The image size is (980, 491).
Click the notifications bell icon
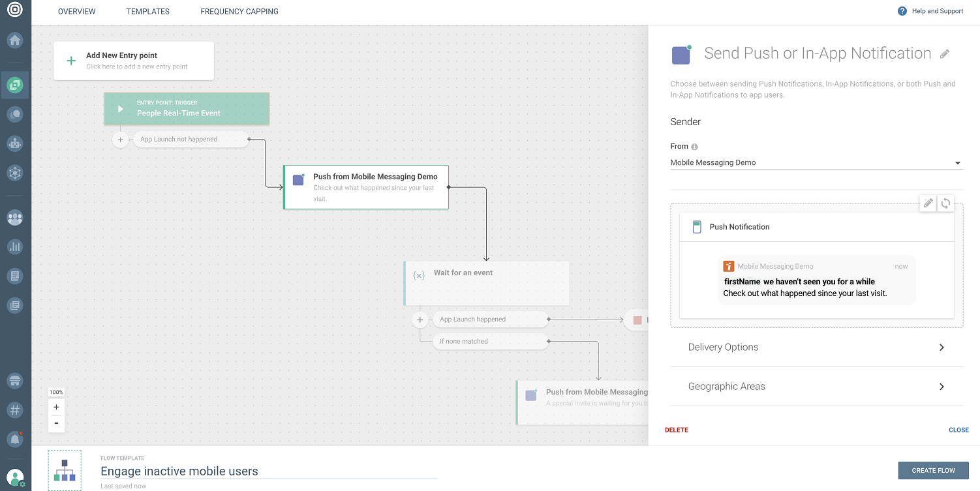point(15,439)
